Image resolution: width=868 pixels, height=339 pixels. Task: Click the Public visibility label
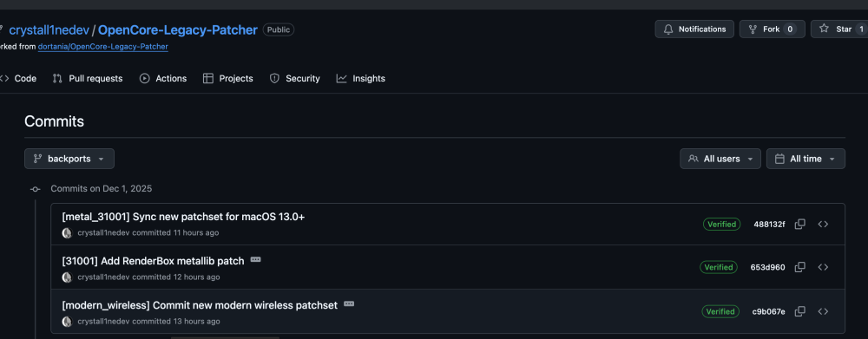tap(279, 29)
